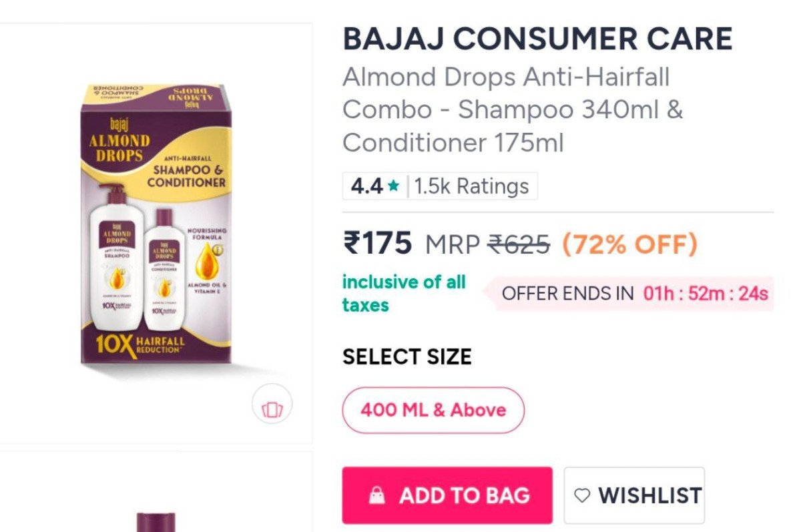801x532 pixels.
Task: Click the Almond Drops Anti-Hairfall Combo title
Action: coord(513,109)
